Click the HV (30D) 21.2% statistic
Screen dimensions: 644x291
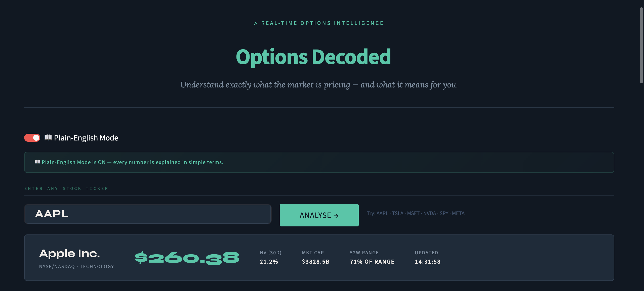click(269, 261)
